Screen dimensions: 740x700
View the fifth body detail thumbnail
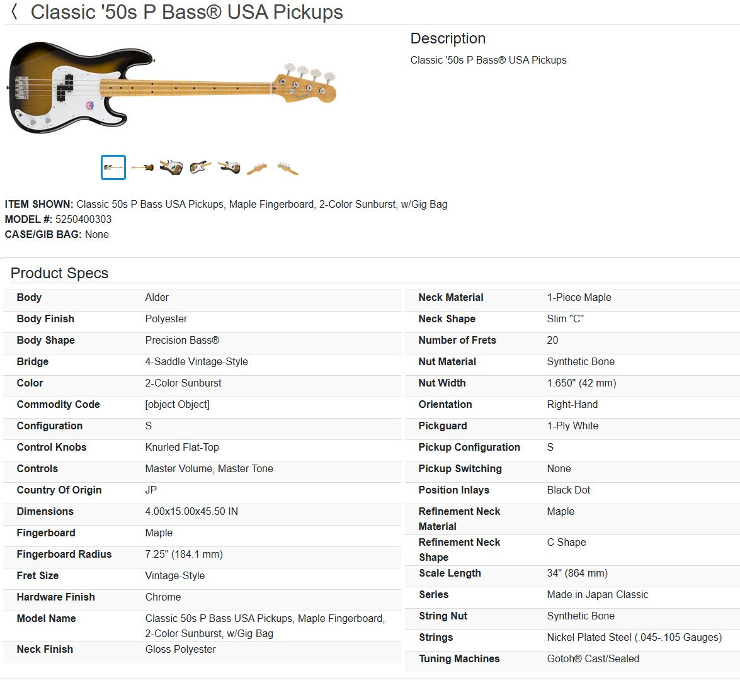click(x=229, y=167)
